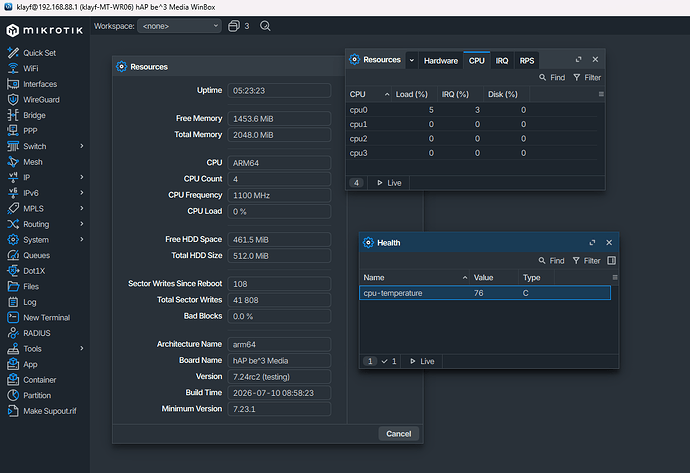The width and height of the screenshot is (690, 473).
Task: Click Cancel in Resources window
Action: (398, 434)
